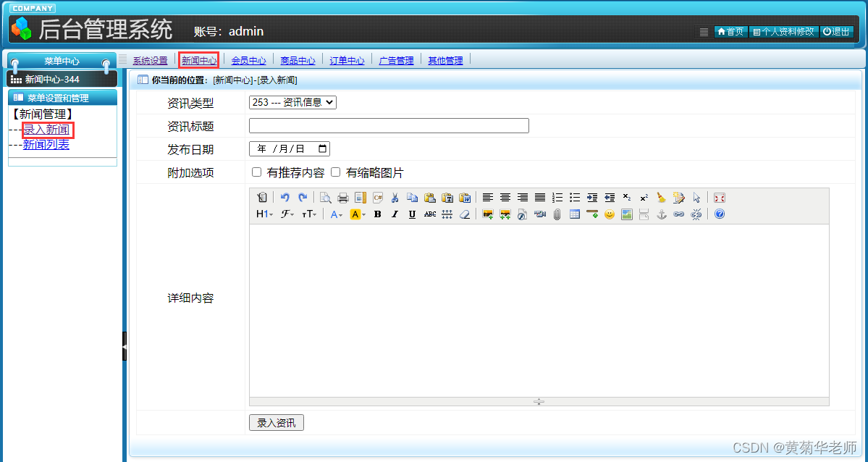Paste from Word icon
The image size is (868, 462).
pyautogui.click(x=465, y=198)
